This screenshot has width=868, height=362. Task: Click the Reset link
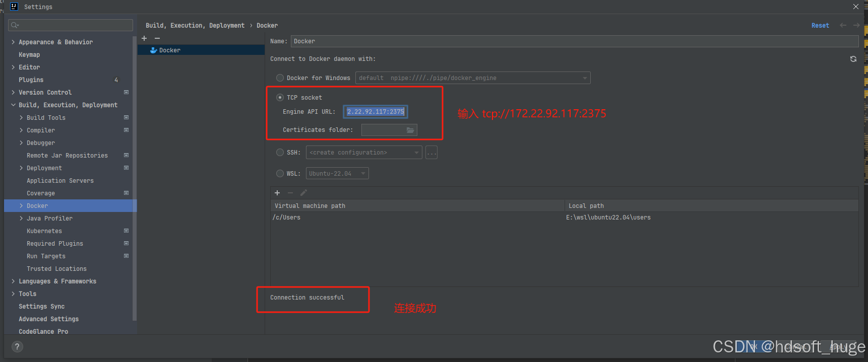(820, 26)
